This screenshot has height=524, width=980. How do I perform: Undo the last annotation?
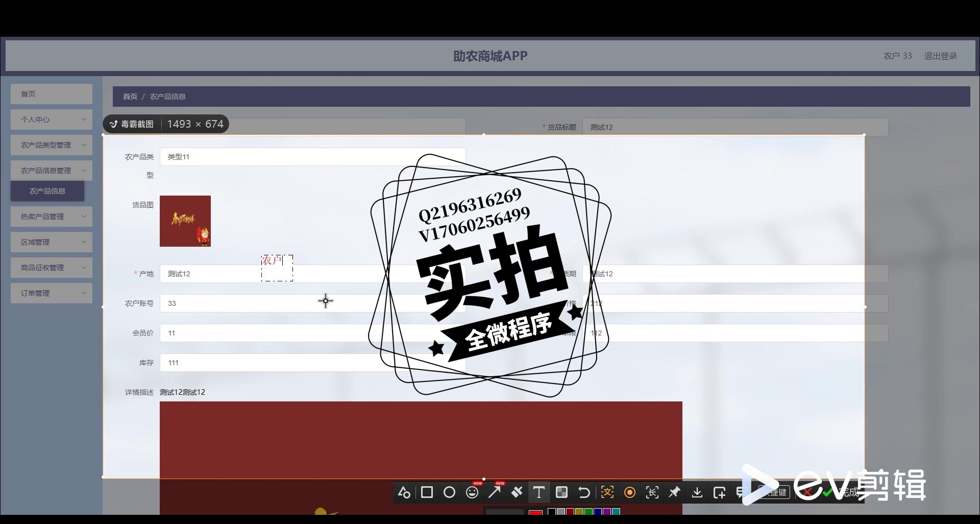click(584, 492)
